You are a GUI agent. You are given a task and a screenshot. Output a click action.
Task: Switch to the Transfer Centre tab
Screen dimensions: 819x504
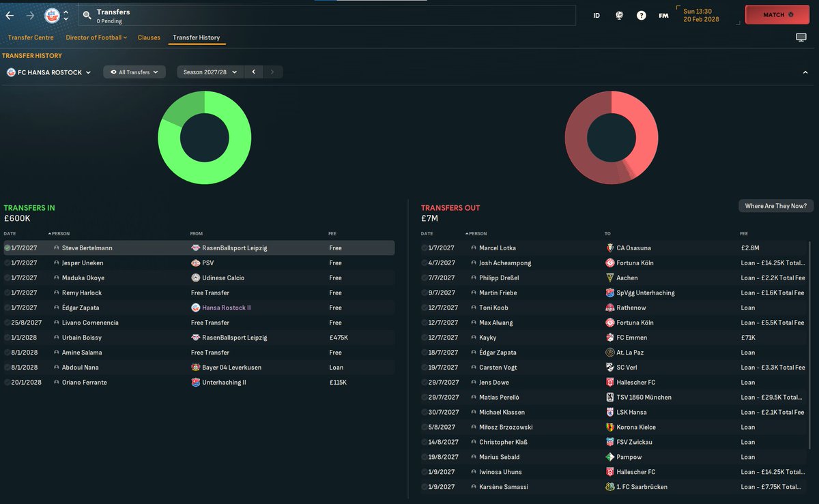click(x=30, y=38)
